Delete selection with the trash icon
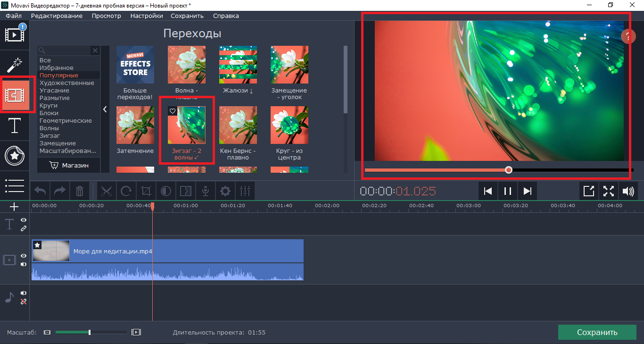Image resolution: width=644 pixels, height=344 pixels. [79, 191]
